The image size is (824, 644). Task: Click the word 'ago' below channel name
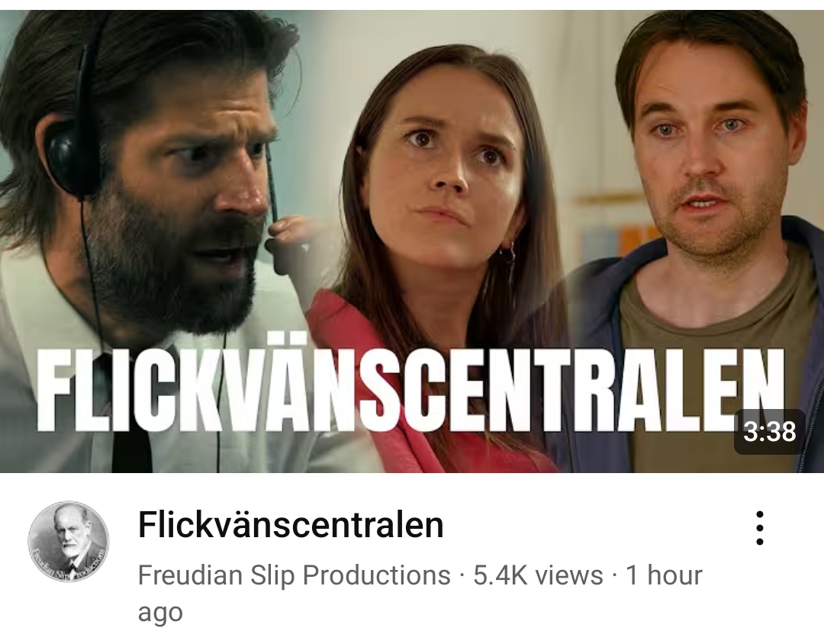(x=160, y=611)
